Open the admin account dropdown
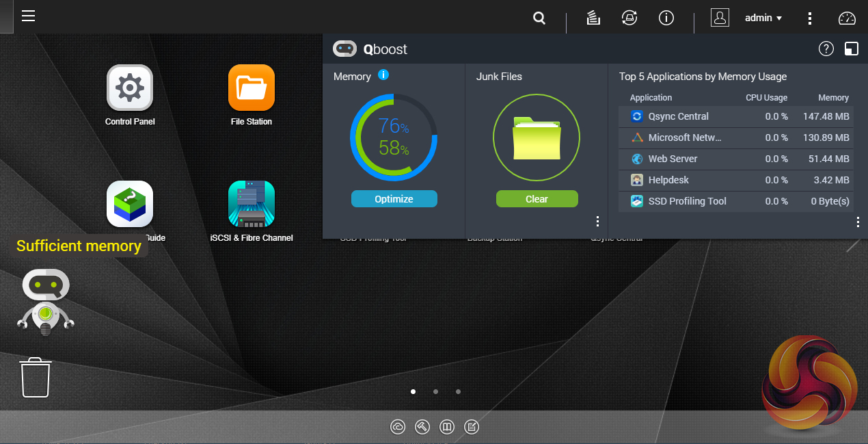Viewport: 868px width, 444px height. pos(763,18)
